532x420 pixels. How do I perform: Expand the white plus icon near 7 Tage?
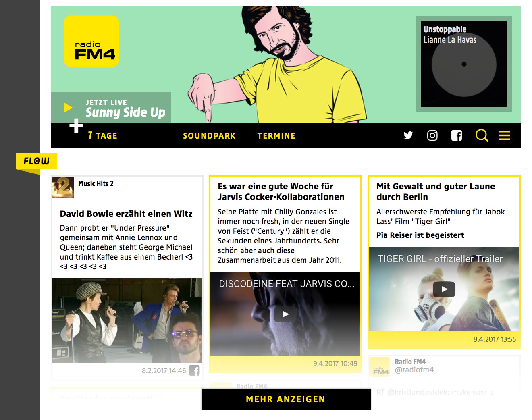click(x=76, y=125)
